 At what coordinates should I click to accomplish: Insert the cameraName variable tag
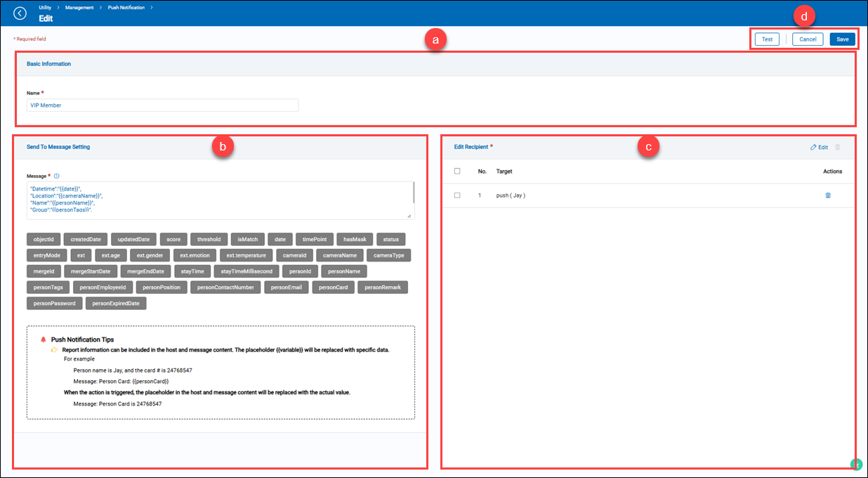point(338,255)
